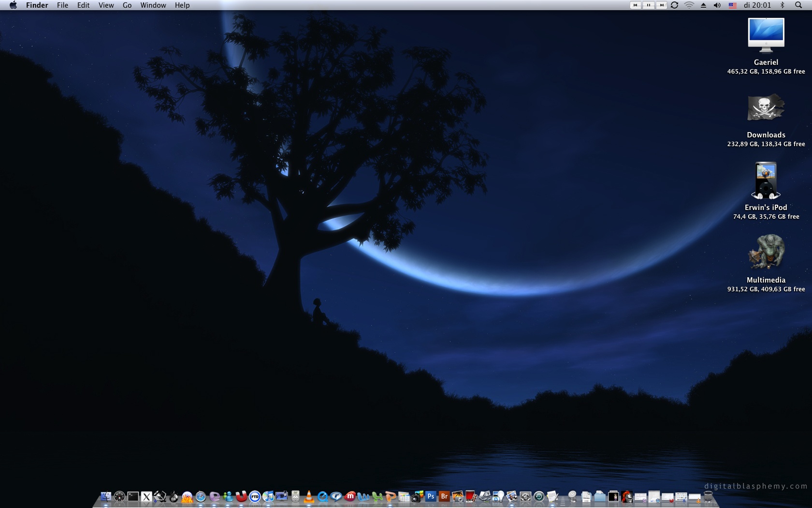The image size is (812, 508).
Task: Open the File menu
Action: point(62,5)
